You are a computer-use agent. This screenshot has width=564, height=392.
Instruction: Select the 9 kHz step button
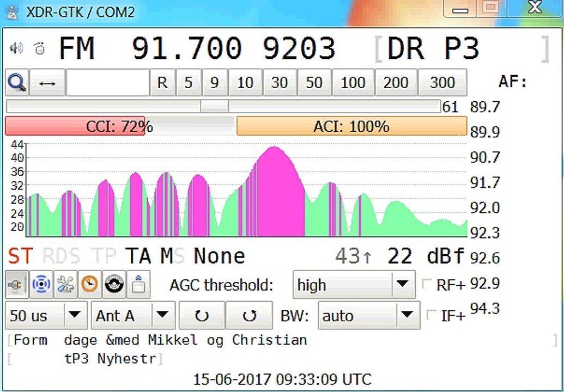(x=215, y=83)
